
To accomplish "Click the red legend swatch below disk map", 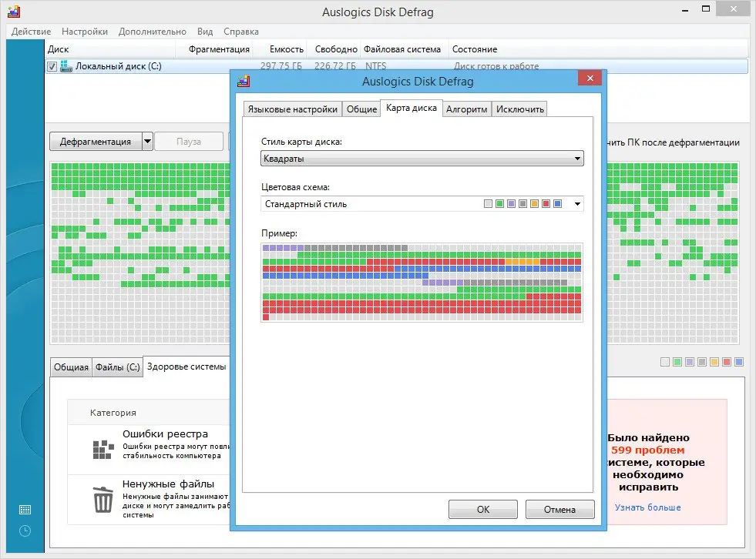I will (727, 362).
